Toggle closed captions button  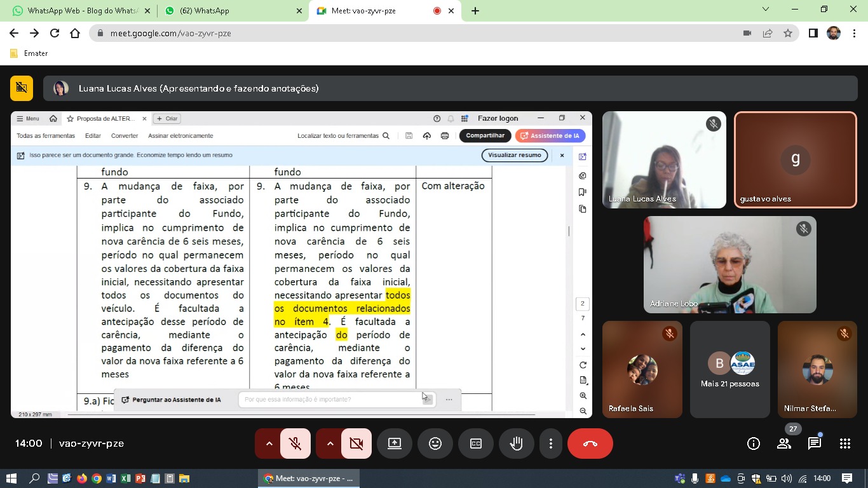pyautogui.click(x=476, y=444)
